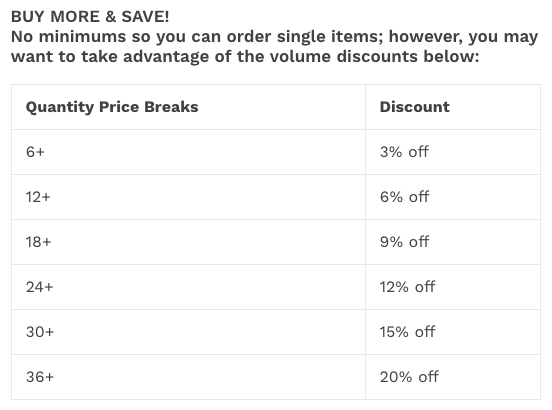Click the BUY MORE & SAVE! heading
Viewport: 552px width, 410px height.
[90, 17]
